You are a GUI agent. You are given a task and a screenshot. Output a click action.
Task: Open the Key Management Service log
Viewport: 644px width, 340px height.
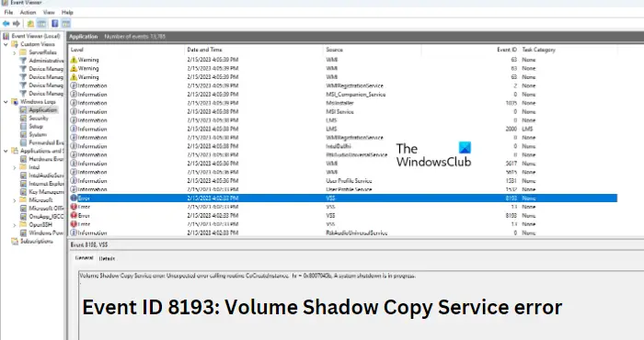[46, 192]
